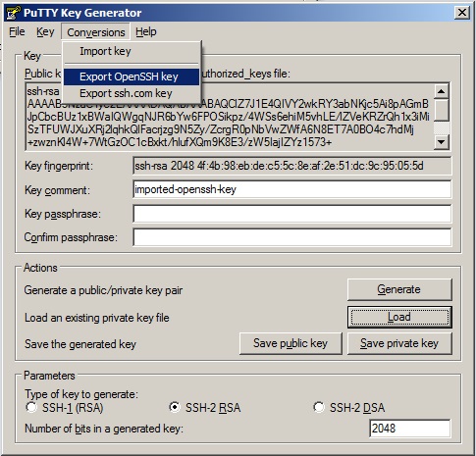Open the Key menu
476x456 pixels.
(45, 32)
